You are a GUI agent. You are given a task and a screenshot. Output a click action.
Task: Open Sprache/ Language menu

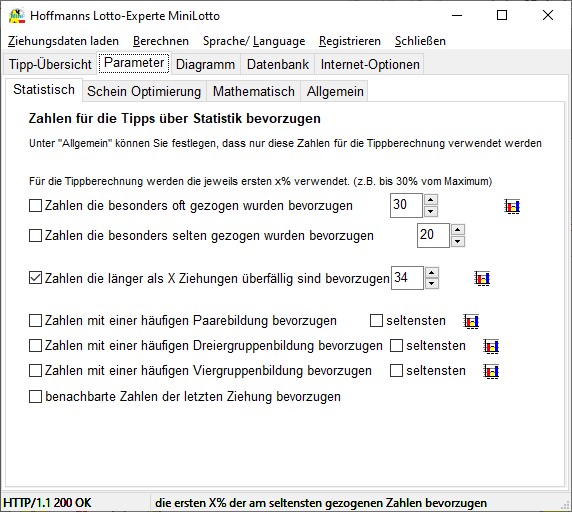(254, 41)
